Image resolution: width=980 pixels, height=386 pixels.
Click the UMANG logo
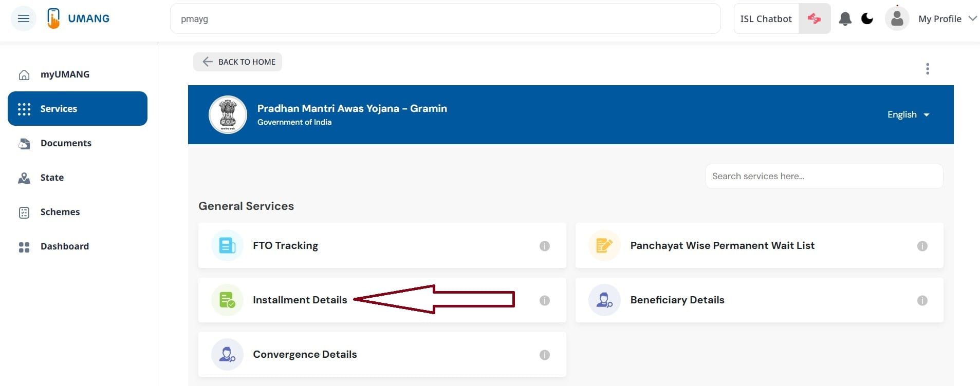pos(78,18)
